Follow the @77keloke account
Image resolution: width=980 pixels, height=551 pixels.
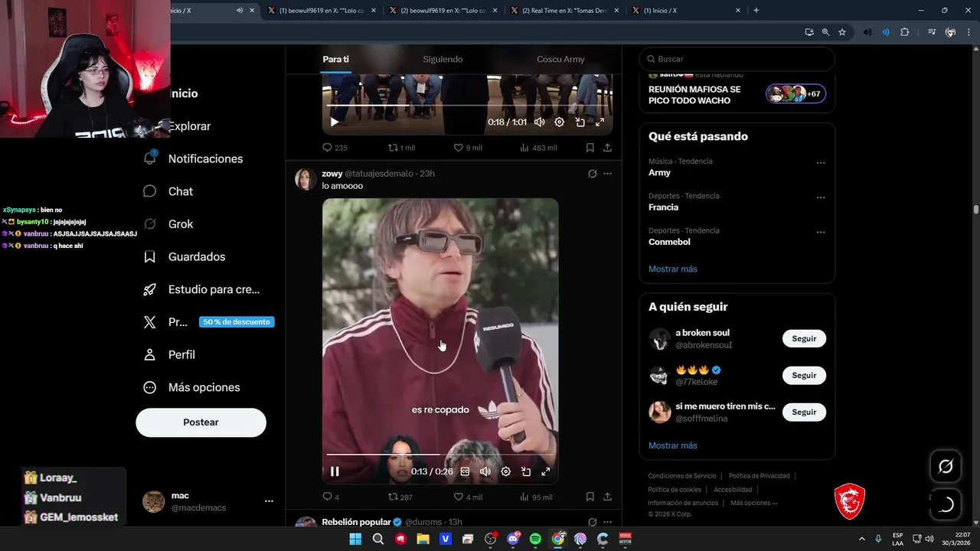click(x=804, y=376)
